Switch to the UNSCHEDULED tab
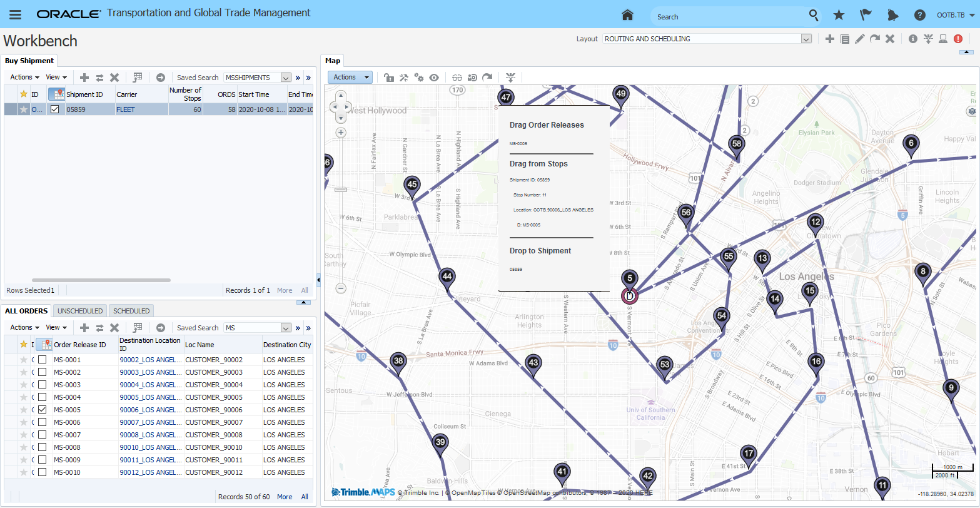 click(80, 311)
